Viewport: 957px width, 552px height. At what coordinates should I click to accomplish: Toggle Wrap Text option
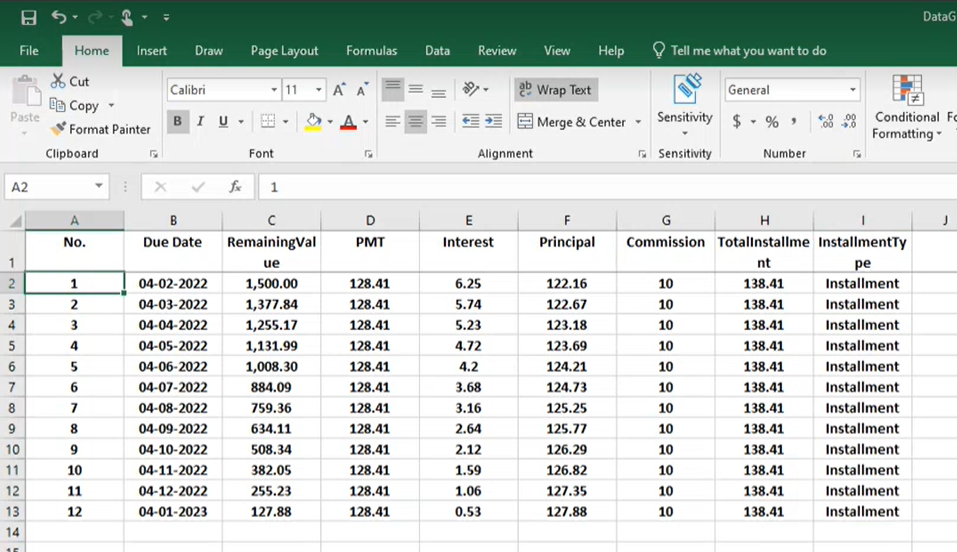pyautogui.click(x=554, y=90)
